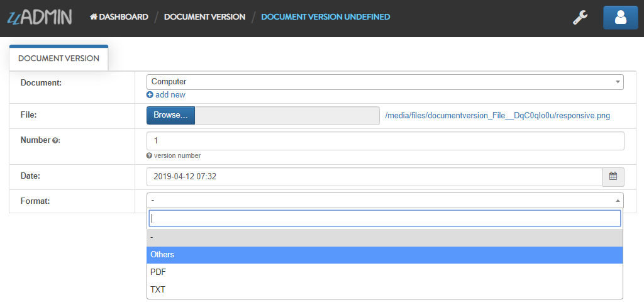Click the 'Document:' field label
Viewport: 644px width, 307px height.
click(41, 82)
